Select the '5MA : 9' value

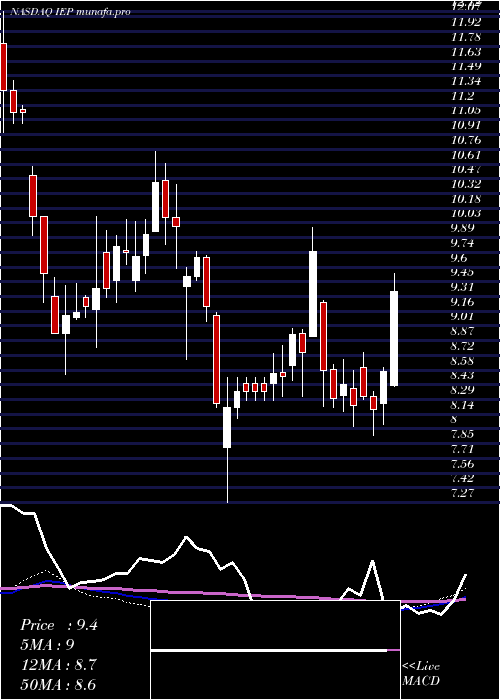click(47, 645)
